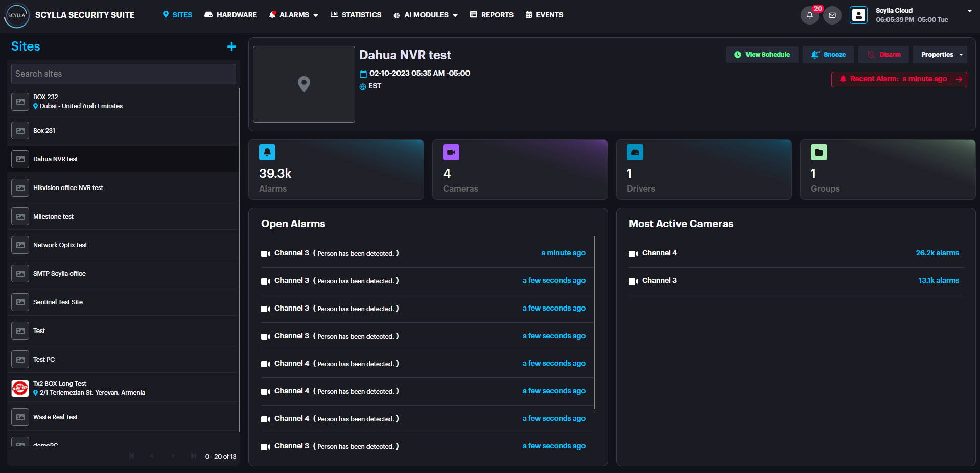
Task: Click the user profile avatar icon
Action: tap(858, 15)
